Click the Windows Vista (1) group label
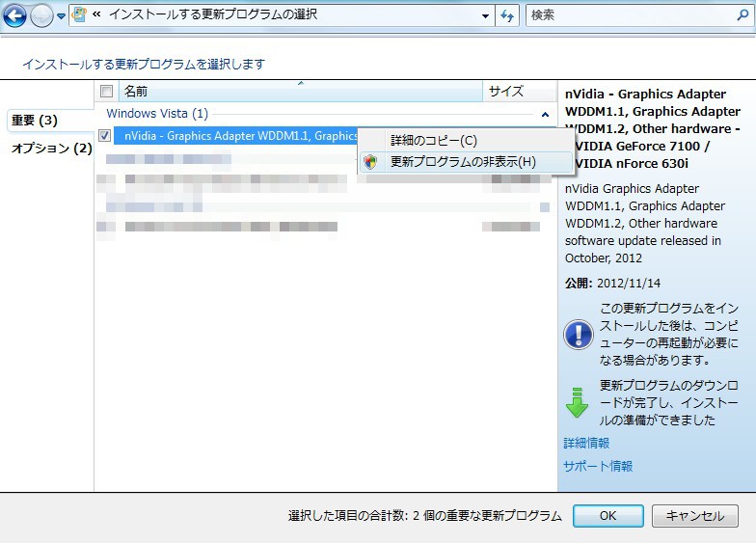This screenshot has height=543, width=756. tap(157, 114)
